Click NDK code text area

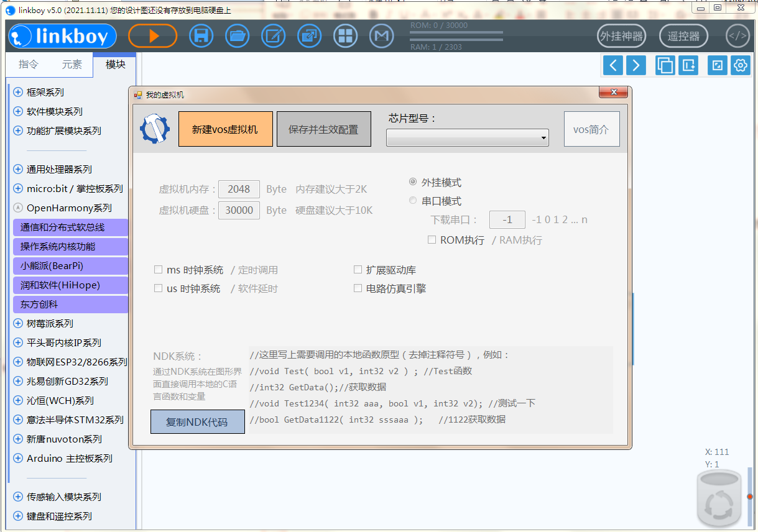click(x=430, y=390)
